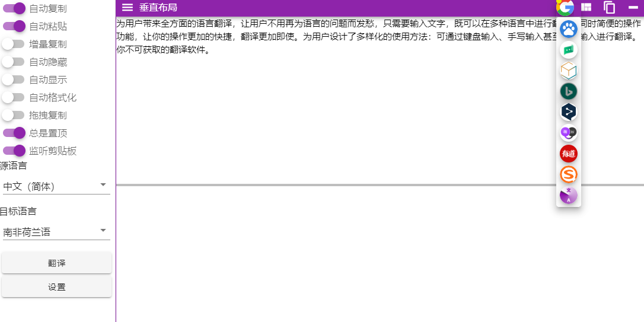The height and width of the screenshot is (322, 644).
Task: Choose the Baidu paw engine icon
Action: coord(569,28)
